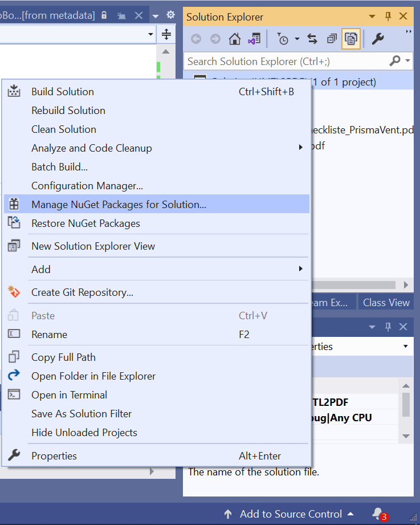
Task: Sync with Active Document arrows icon
Action: click(x=312, y=39)
